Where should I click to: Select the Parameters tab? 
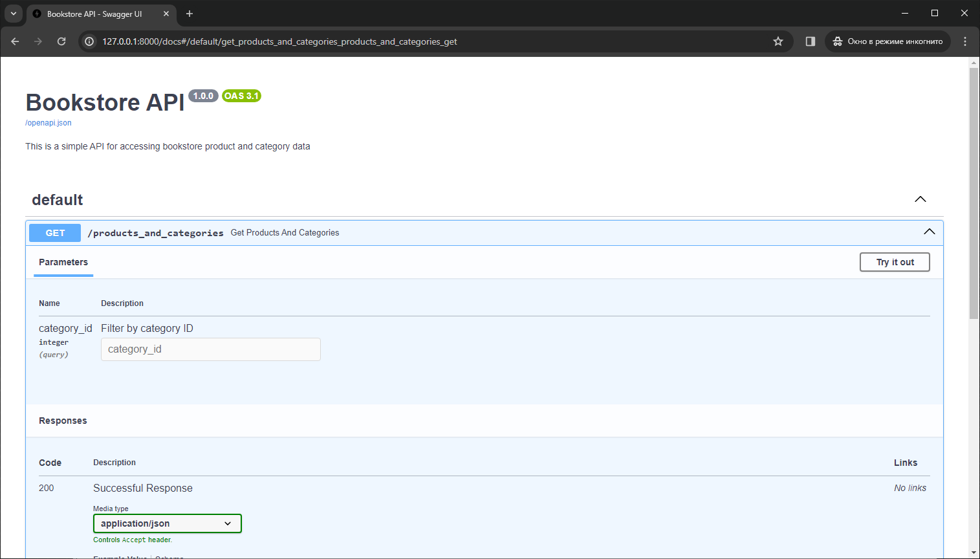63,262
